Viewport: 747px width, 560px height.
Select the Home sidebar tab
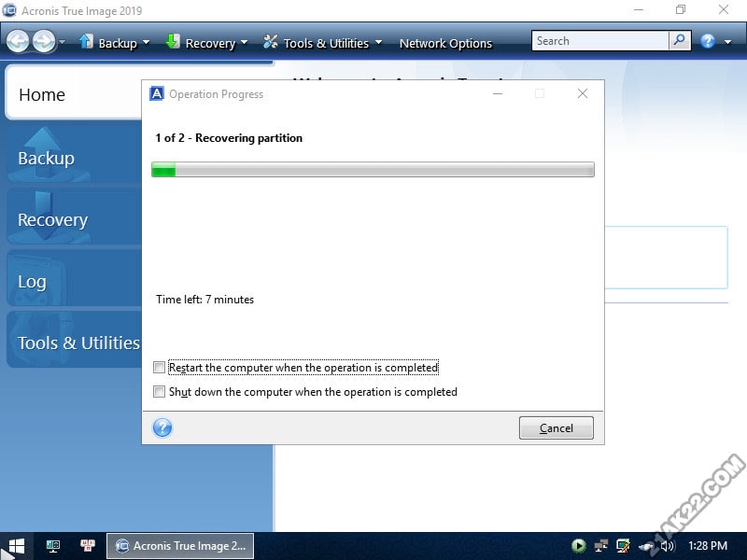pyautogui.click(x=74, y=94)
